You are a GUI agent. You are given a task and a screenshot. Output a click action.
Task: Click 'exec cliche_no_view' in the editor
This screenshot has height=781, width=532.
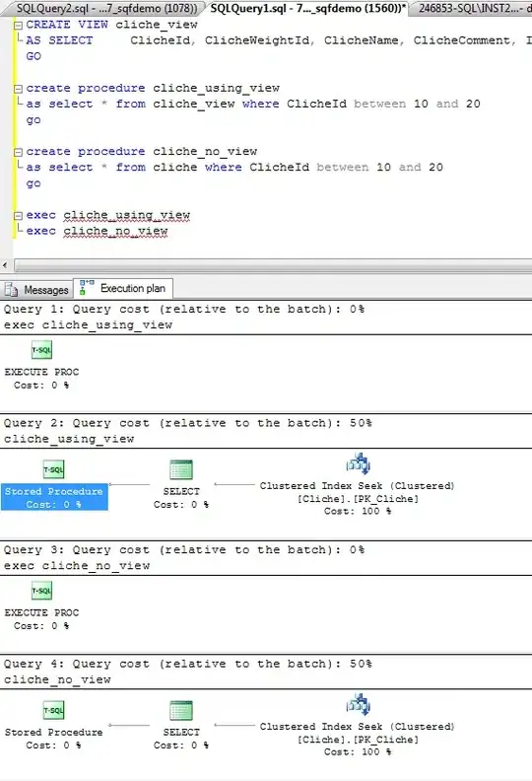click(x=98, y=231)
